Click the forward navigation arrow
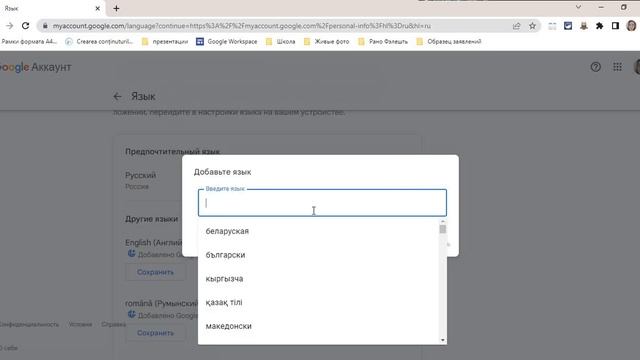640x360 pixels. point(9,26)
